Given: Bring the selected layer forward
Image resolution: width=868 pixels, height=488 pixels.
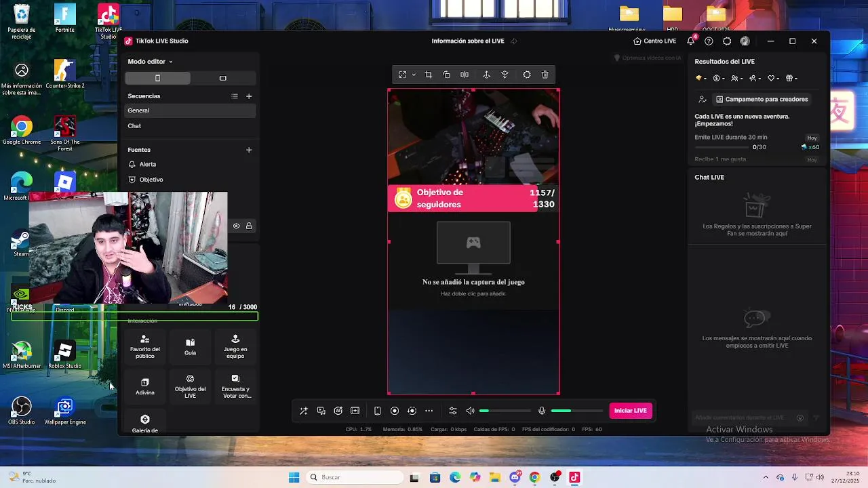Looking at the screenshot, I should [486, 75].
